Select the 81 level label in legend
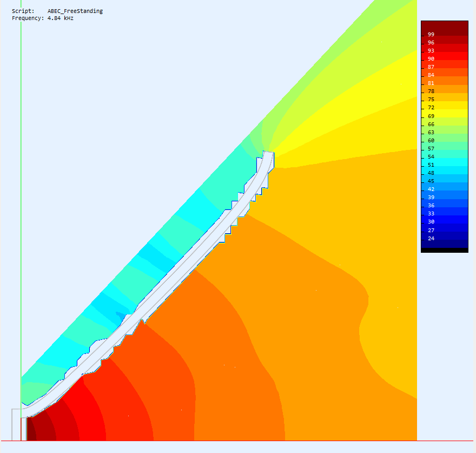Image resolution: width=476 pixels, height=453 pixels. coord(431,83)
